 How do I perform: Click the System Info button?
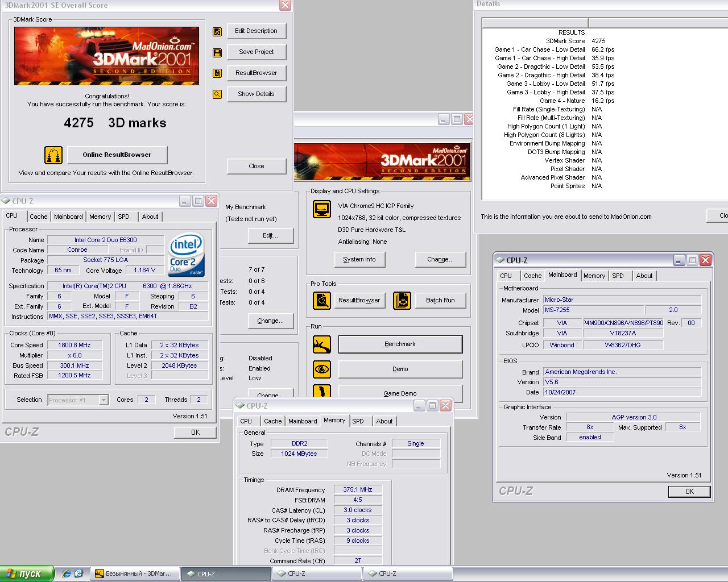pos(359,259)
